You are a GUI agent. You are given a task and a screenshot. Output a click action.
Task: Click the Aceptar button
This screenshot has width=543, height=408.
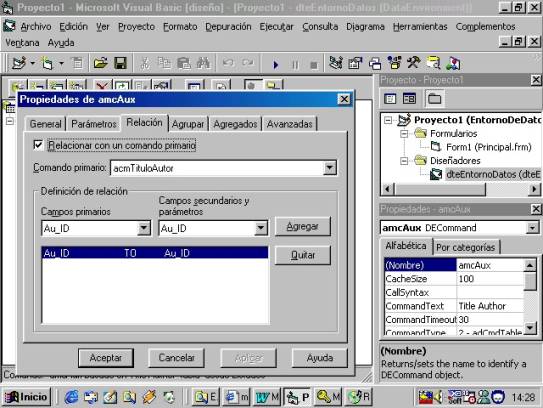pos(106,358)
